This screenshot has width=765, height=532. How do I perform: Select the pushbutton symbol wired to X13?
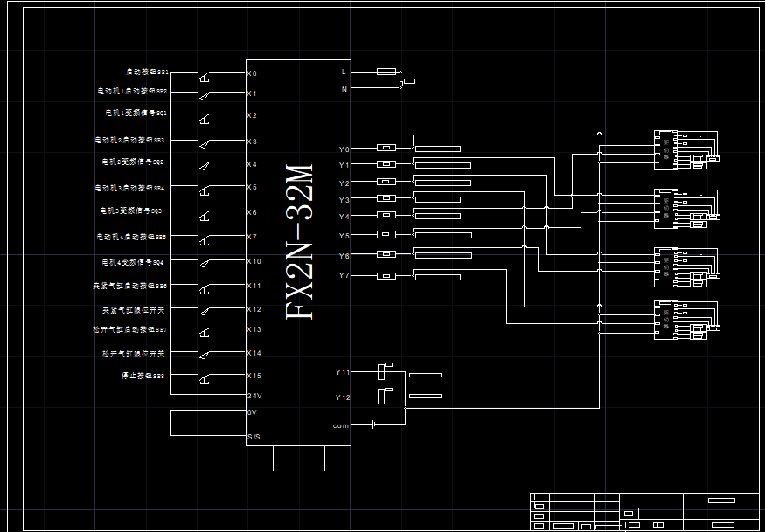[x=205, y=333]
